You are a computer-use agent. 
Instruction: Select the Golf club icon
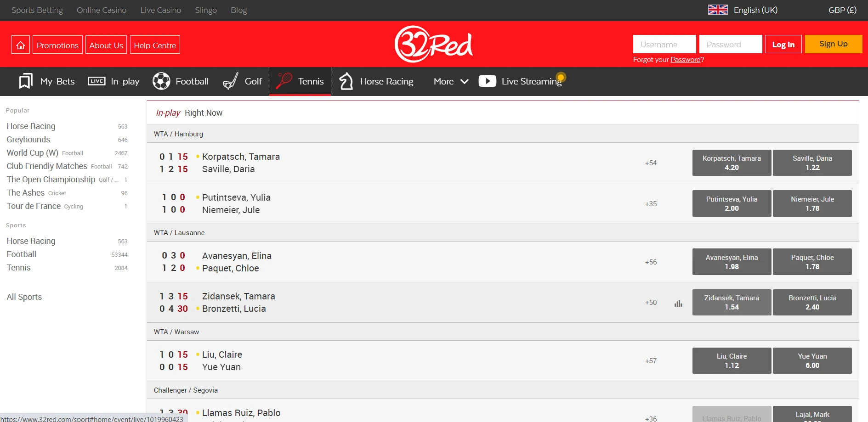tap(231, 81)
